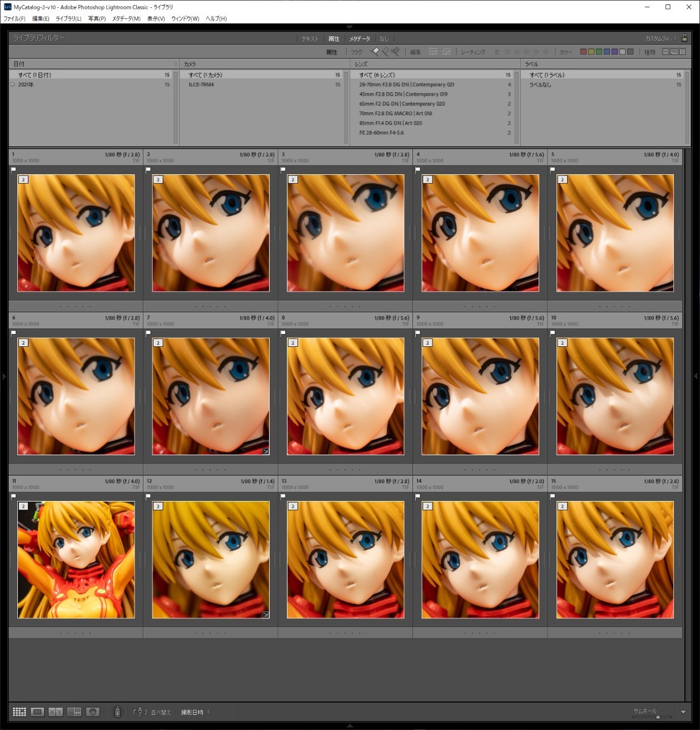Select the なし filter option
The image size is (700, 730).
[384, 39]
